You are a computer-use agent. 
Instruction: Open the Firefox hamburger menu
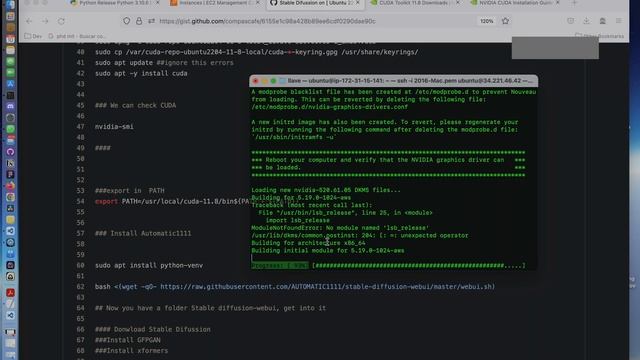[619, 21]
